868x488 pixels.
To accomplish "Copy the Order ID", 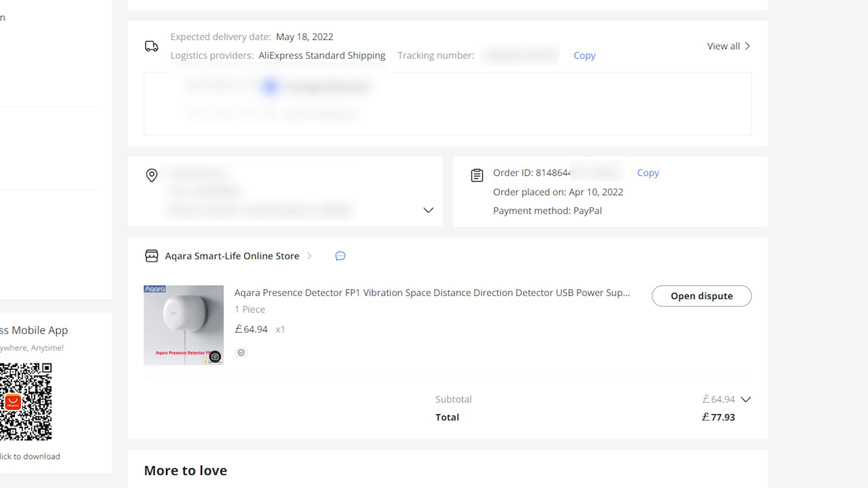I will (648, 173).
